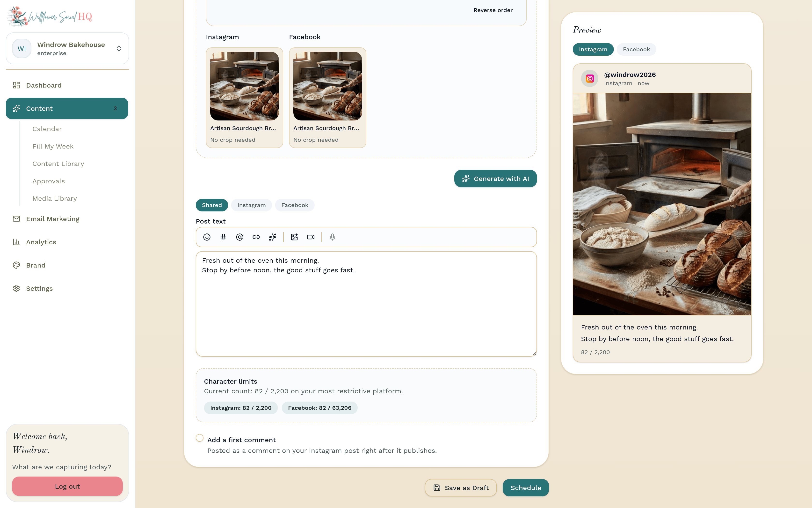Click the Facebook: 82 / 63,206 chip

click(319, 408)
